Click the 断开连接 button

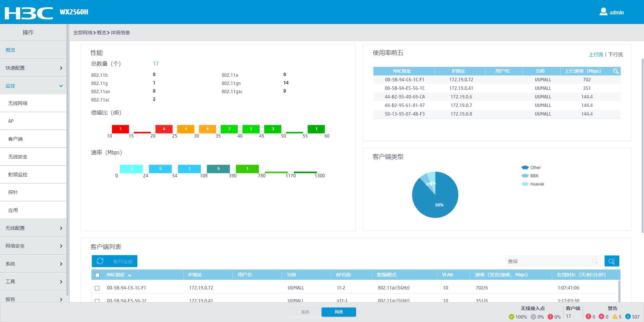click(123, 262)
